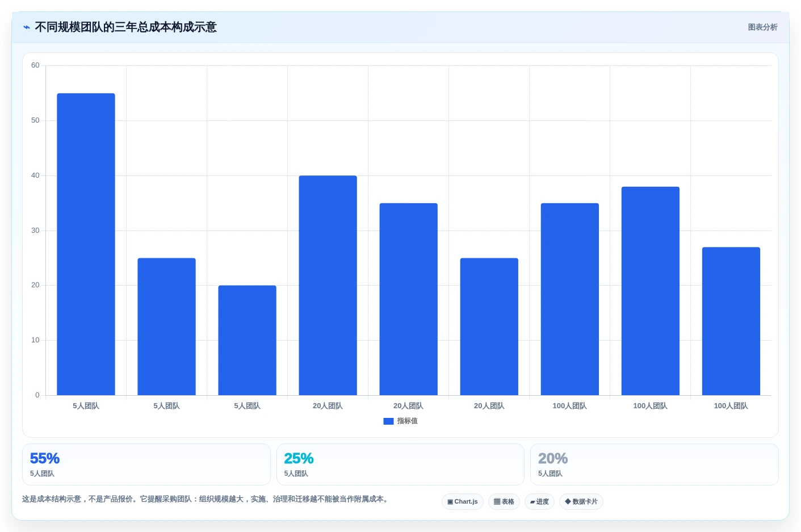This screenshot has height=532, width=801.
Task: Click the y-axis tick label 0
Action: point(37,395)
